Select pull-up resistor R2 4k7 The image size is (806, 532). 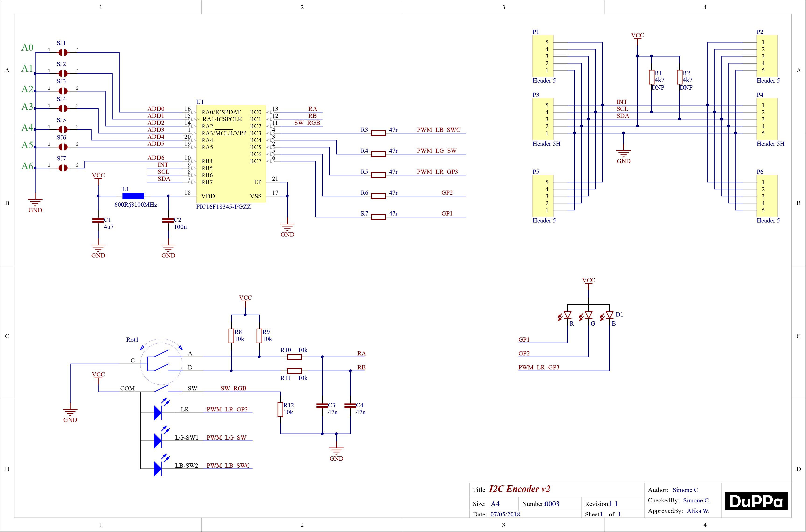680,77
